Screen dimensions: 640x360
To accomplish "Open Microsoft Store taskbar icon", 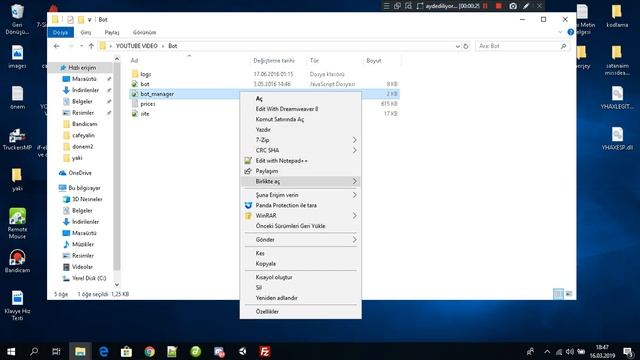I will coord(126,351).
